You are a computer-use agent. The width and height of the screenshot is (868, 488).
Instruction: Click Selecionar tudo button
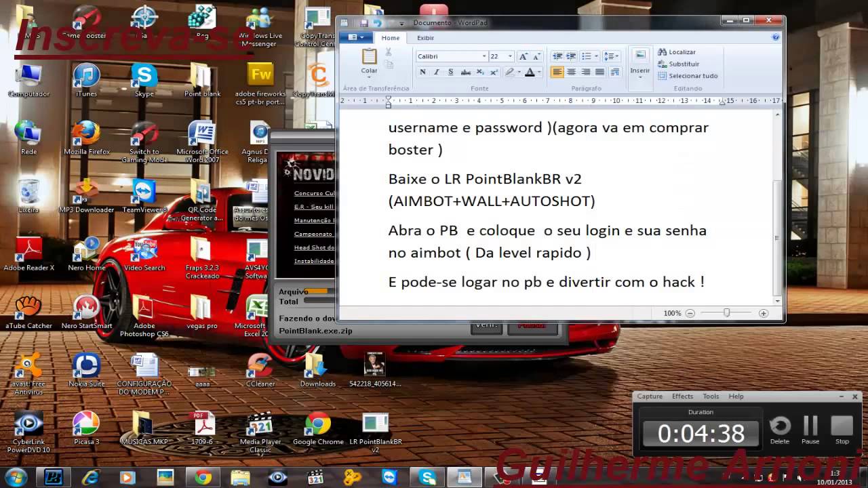pyautogui.click(x=688, y=76)
